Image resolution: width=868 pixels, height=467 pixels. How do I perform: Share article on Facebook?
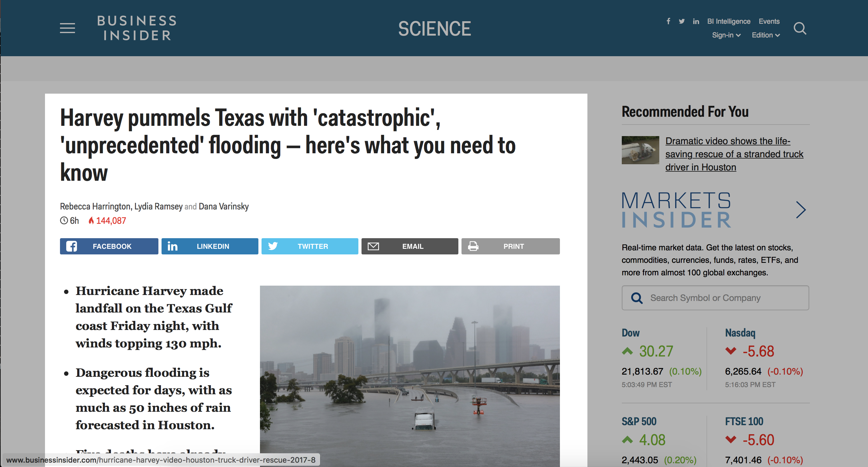[x=109, y=246]
